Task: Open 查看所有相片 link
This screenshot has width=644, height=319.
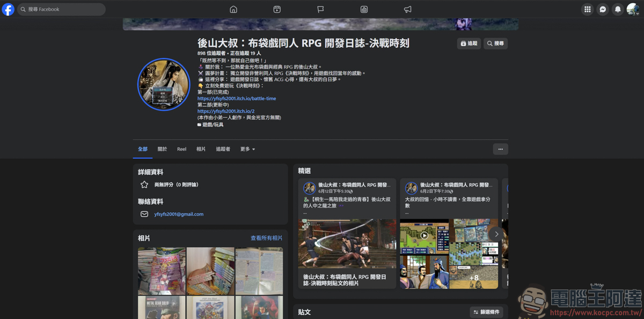Action: [266, 238]
